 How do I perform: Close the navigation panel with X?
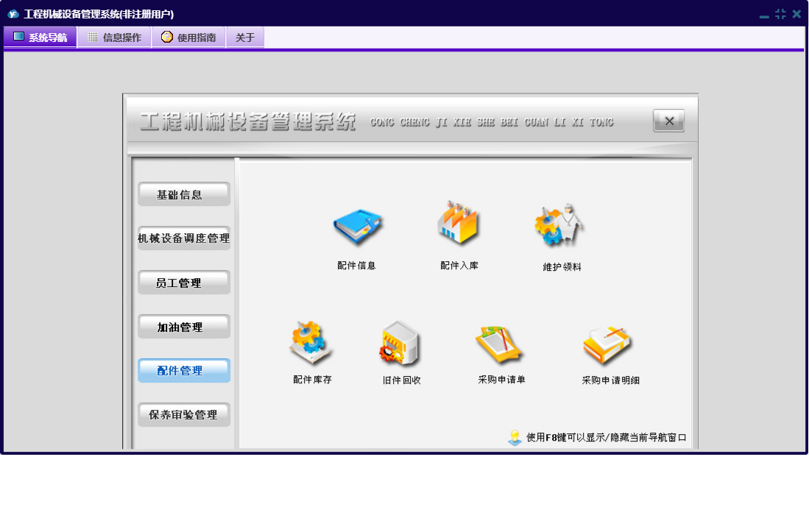tap(668, 121)
